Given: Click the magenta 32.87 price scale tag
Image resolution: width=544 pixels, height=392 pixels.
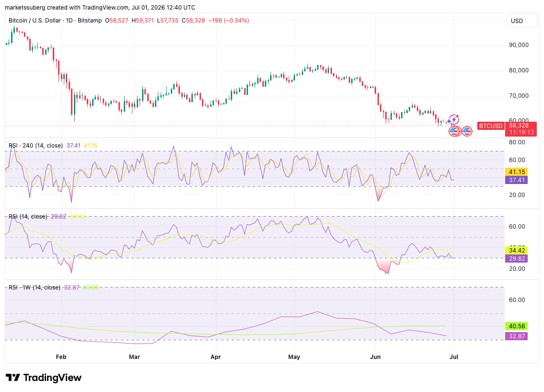Looking at the screenshot, I should coord(517,336).
